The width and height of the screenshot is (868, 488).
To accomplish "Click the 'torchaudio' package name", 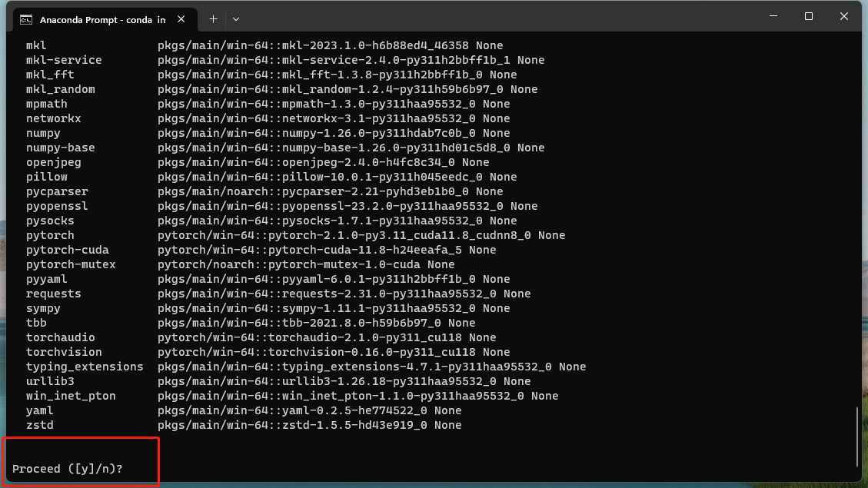I will coord(60,337).
